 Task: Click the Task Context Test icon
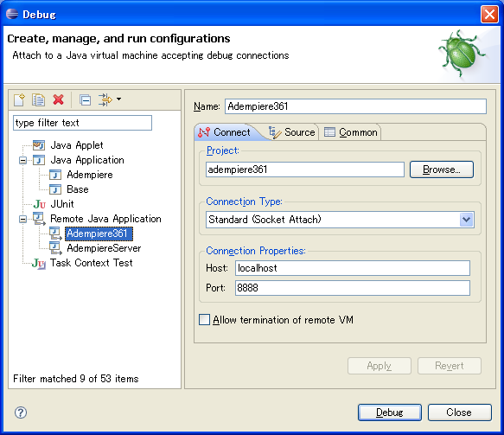coord(39,263)
